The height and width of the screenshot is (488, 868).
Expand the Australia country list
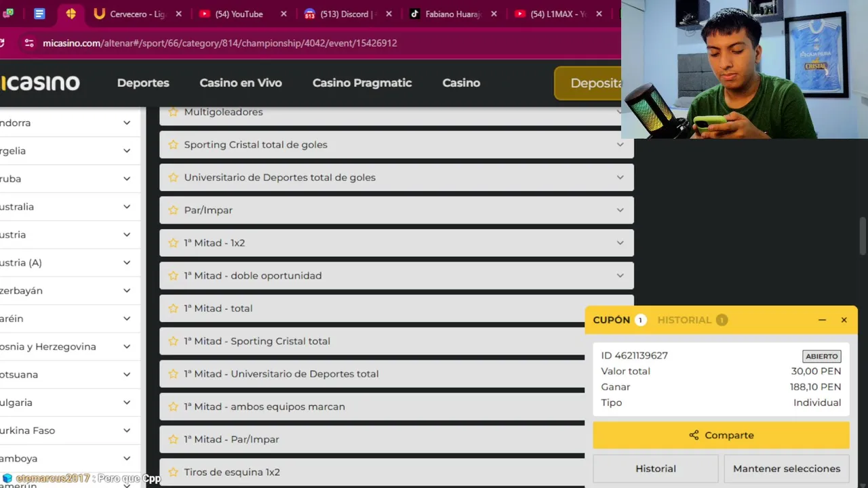[x=127, y=207]
